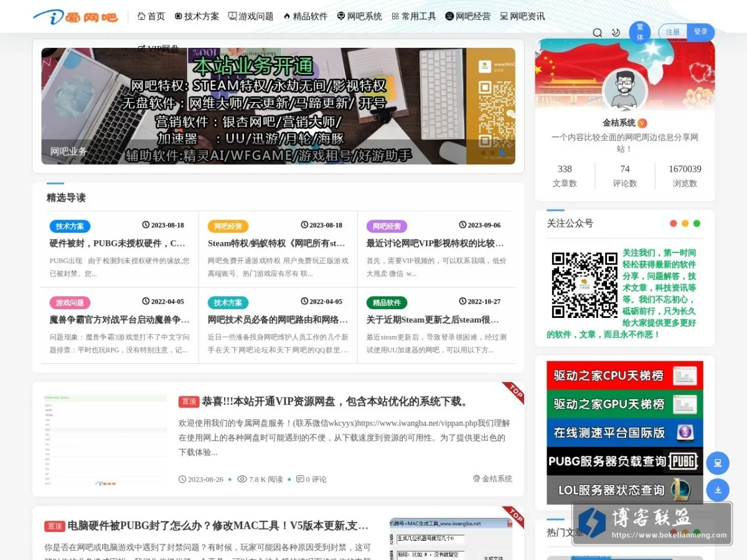Open article 网吧技术员必备的网吧路由和网络
747x560 pixels.
tap(278, 320)
